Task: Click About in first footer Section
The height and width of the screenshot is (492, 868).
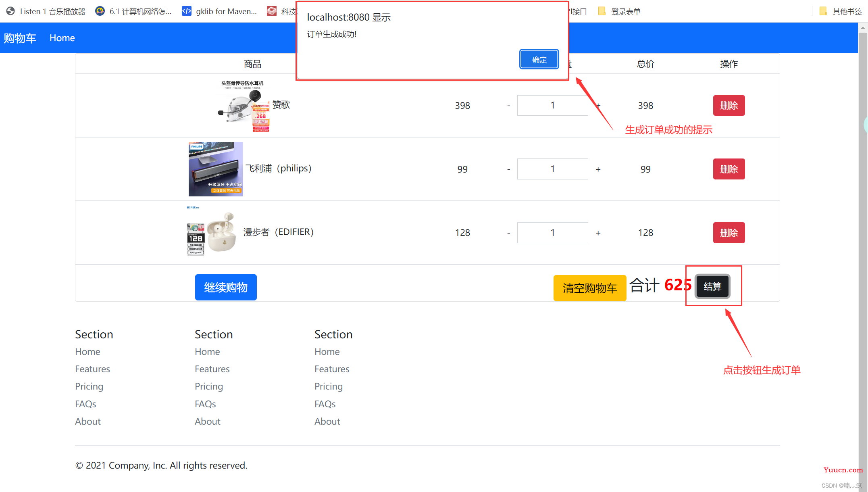Action: (88, 421)
